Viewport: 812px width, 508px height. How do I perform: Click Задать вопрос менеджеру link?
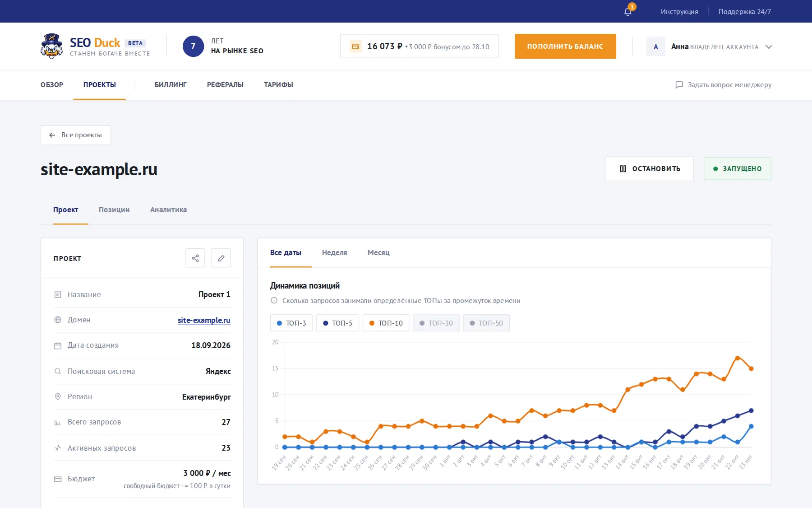(x=724, y=85)
